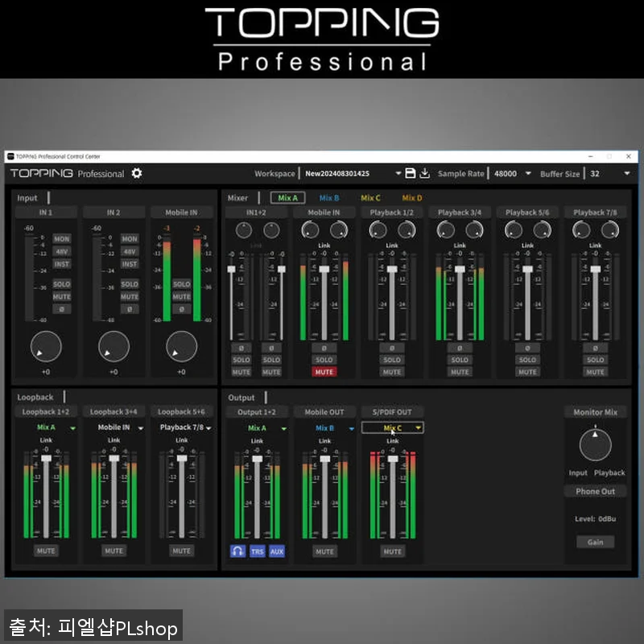The height and width of the screenshot is (644, 644).
Task: Click Link above Loopback 3+4 fader
Action: pyautogui.click(x=114, y=440)
